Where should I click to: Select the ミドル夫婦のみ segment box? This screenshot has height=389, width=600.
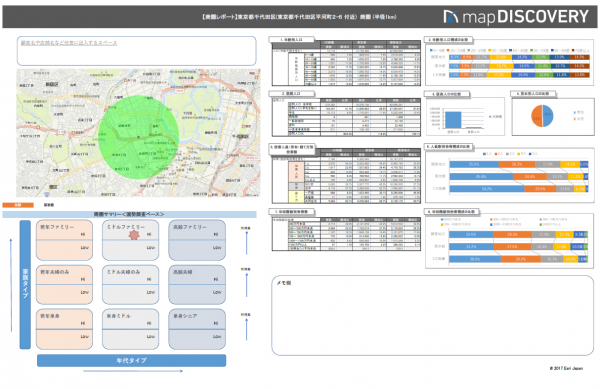130,285
